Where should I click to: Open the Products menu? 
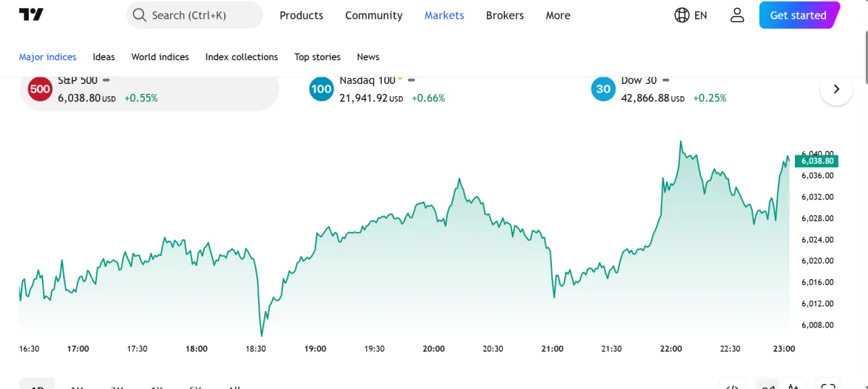coord(302,15)
